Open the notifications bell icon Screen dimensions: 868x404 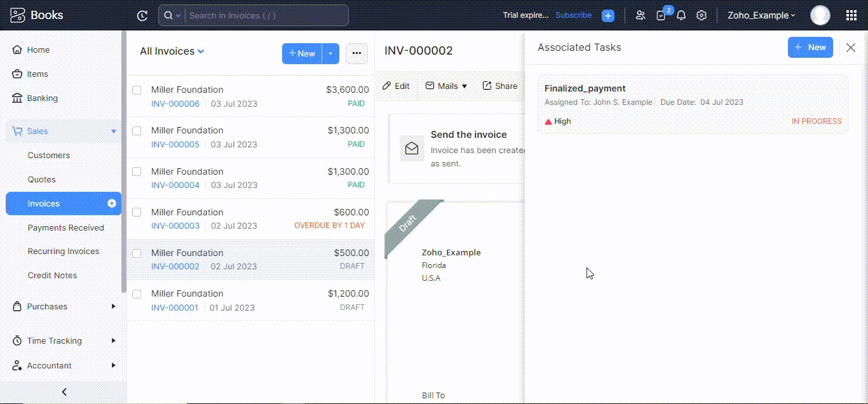(x=681, y=16)
